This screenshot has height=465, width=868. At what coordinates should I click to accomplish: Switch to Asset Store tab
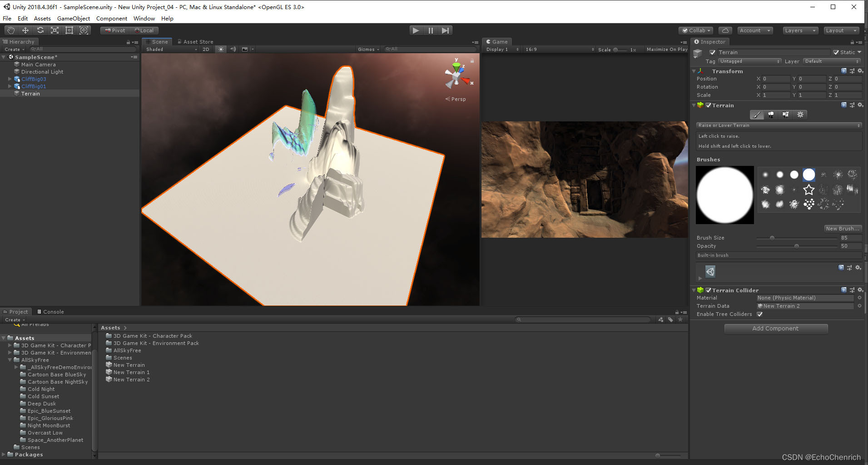pos(195,41)
